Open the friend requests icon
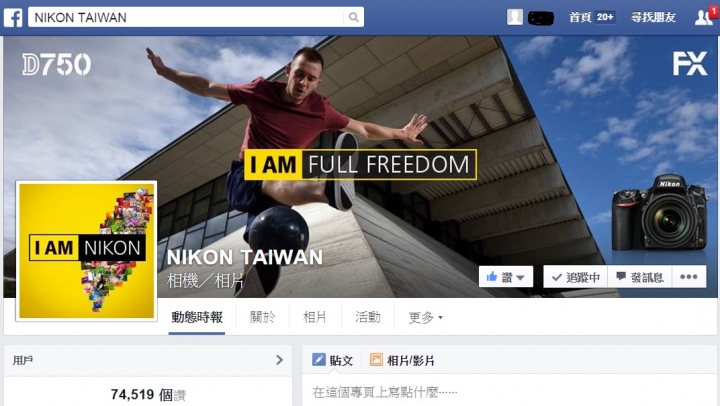Viewport: 720px width, 406px height. 703,17
